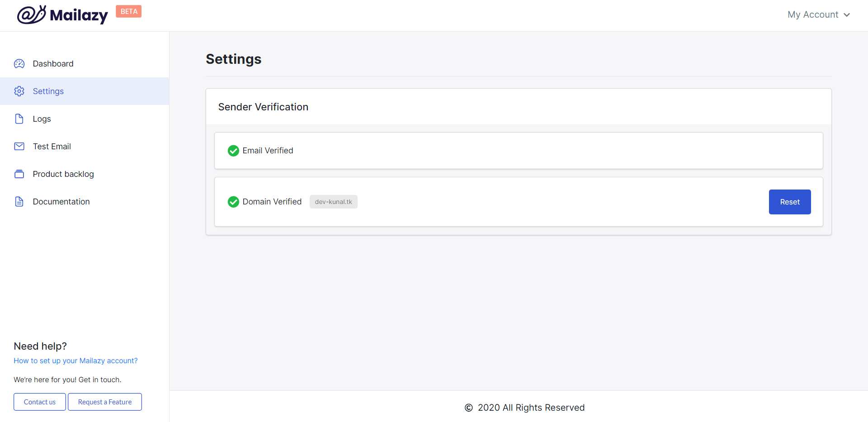Click the Domain Verified label
The height and width of the screenshot is (422, 868).
point(272,202)
